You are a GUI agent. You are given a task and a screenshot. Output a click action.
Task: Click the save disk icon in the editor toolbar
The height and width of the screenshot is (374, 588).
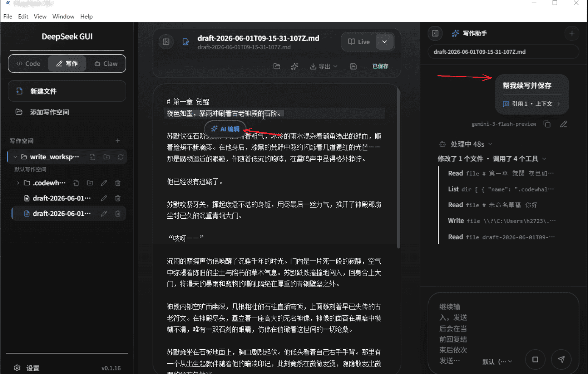click(x=353, y=66)
